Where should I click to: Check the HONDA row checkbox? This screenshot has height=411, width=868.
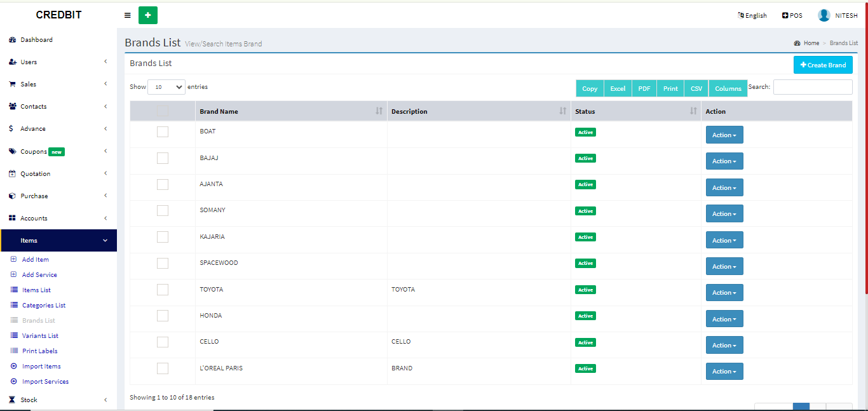(x=163, y=316)
